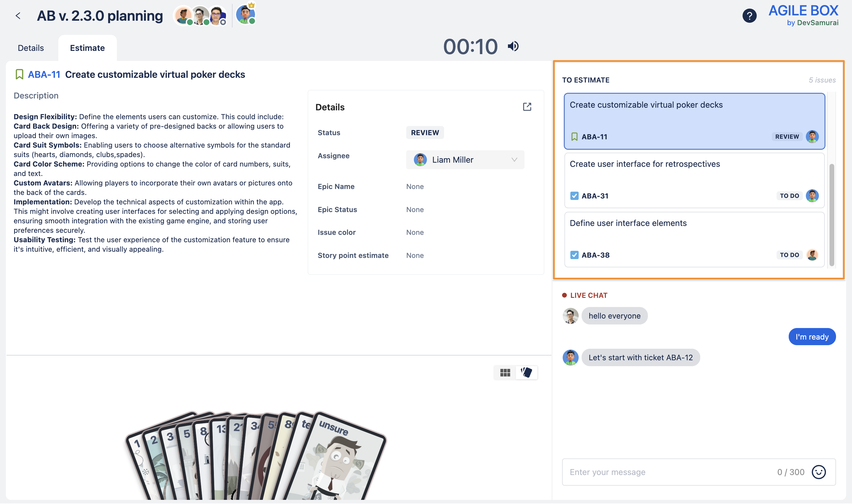
Task: Switch to grid card view
Action: coord(505,373)
